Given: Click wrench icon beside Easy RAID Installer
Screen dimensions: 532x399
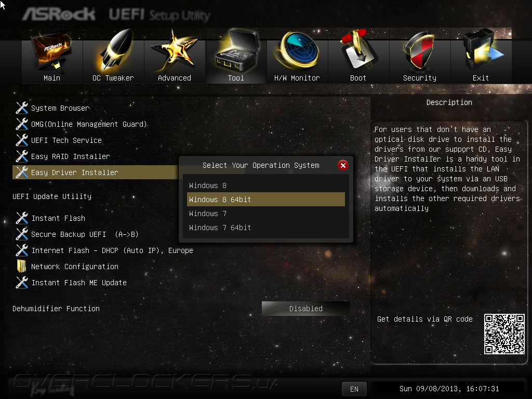Looking at the screenshot, I should [22, 156].
